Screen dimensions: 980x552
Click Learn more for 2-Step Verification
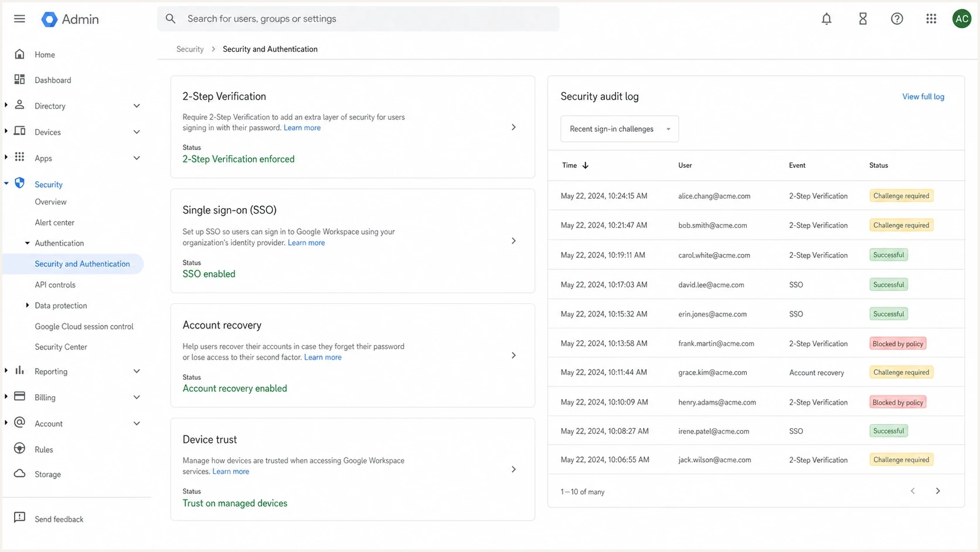coord(302,128)
